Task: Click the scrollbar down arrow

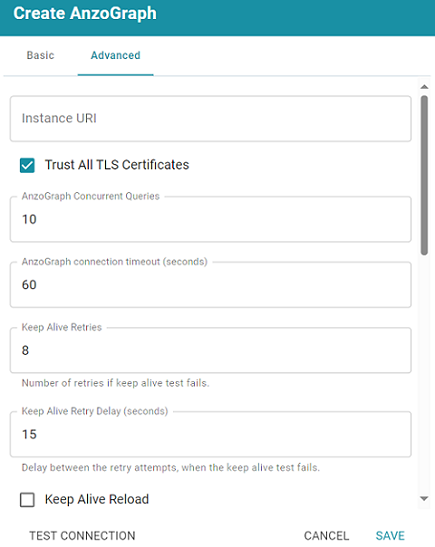Action: tap(424, 499)
